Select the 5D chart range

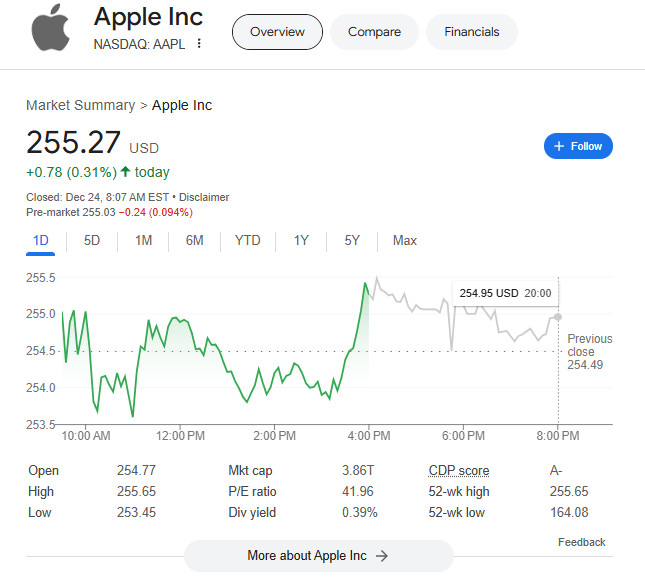click(92, 240)
